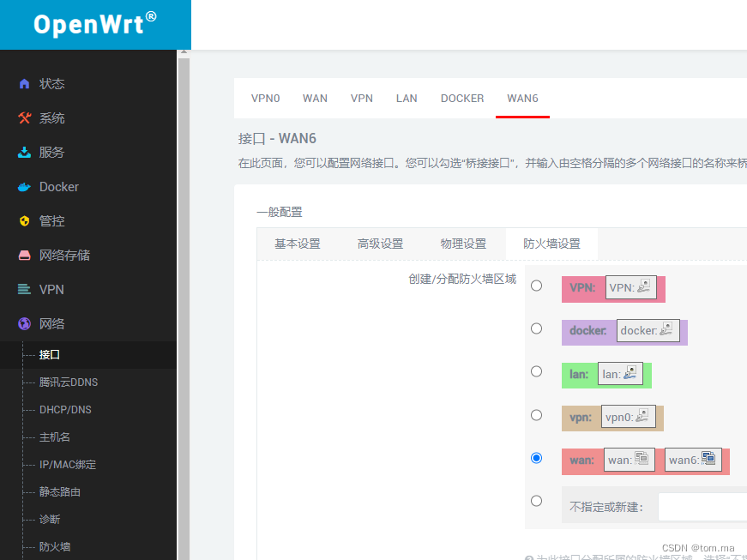Open the 物理设置 settings tab
The image size is (747, 560).
[464, 244]
